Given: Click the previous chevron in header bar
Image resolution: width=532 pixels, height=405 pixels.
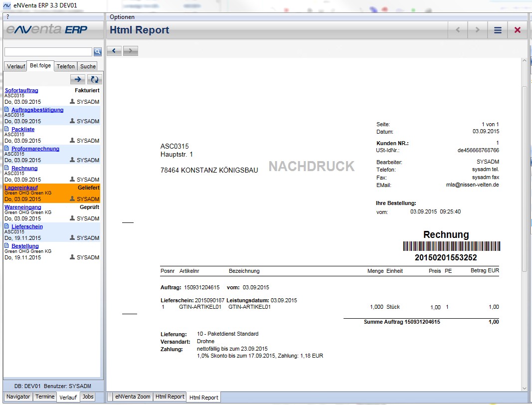Looking at the screenshot, I should click(x=458, y=30).
